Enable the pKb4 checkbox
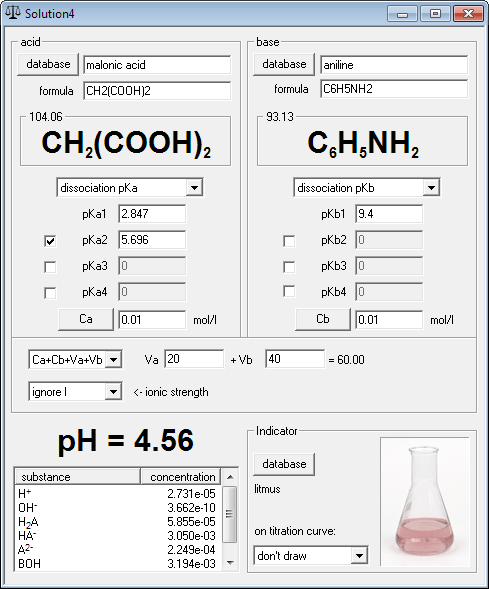Image resolution: width=489 pixels, height=589 pixels. coord(289,291)
